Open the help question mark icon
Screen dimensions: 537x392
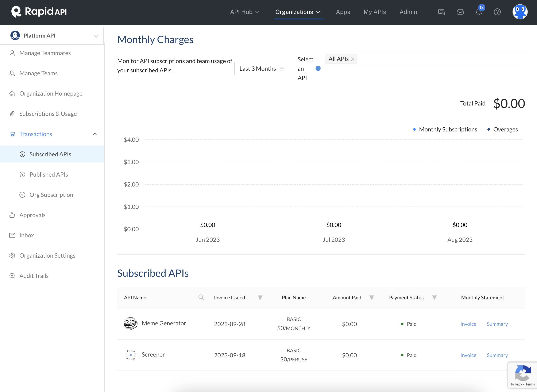click(x=497, y=12)
